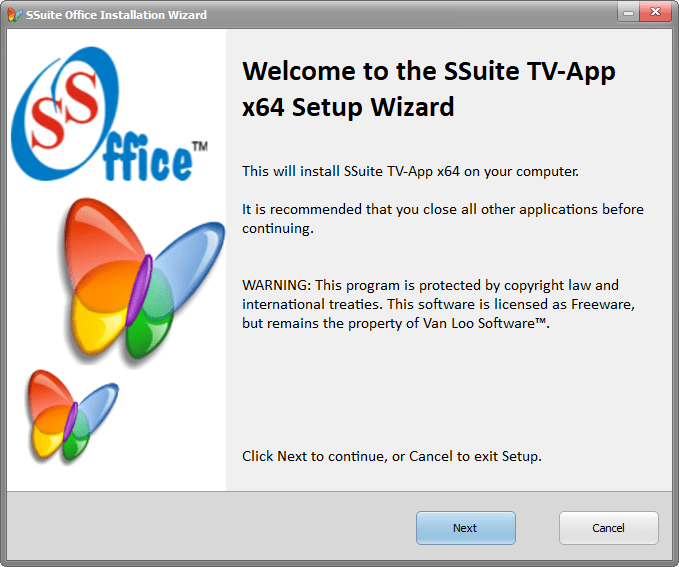This screenshot has height=567, width=679.
Task: Click the Next button to continue setup
Action: (466, 528)
